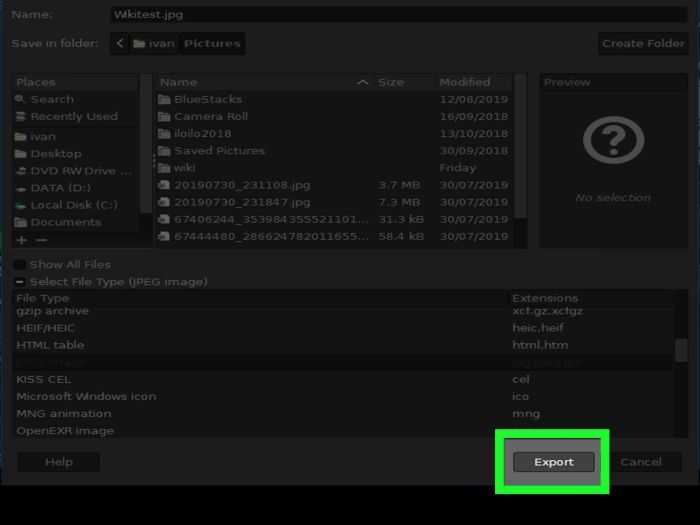Choose HTML table file type
This screenshot has width=700, height=525.
(50, 345)
